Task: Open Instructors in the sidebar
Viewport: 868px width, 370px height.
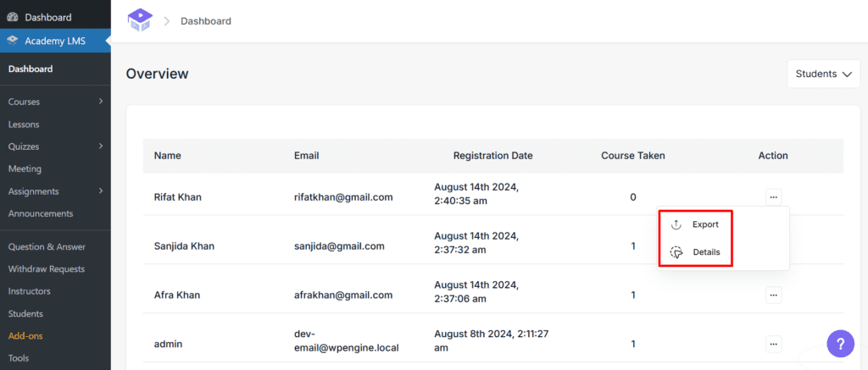Action: pyautogui.click(x=30, y=291)
